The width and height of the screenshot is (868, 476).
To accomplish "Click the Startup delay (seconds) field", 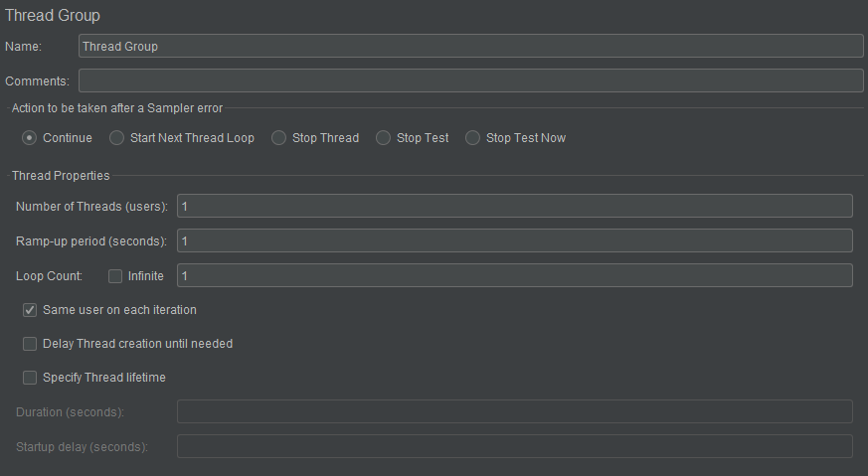I will click(x=515, y=446).
